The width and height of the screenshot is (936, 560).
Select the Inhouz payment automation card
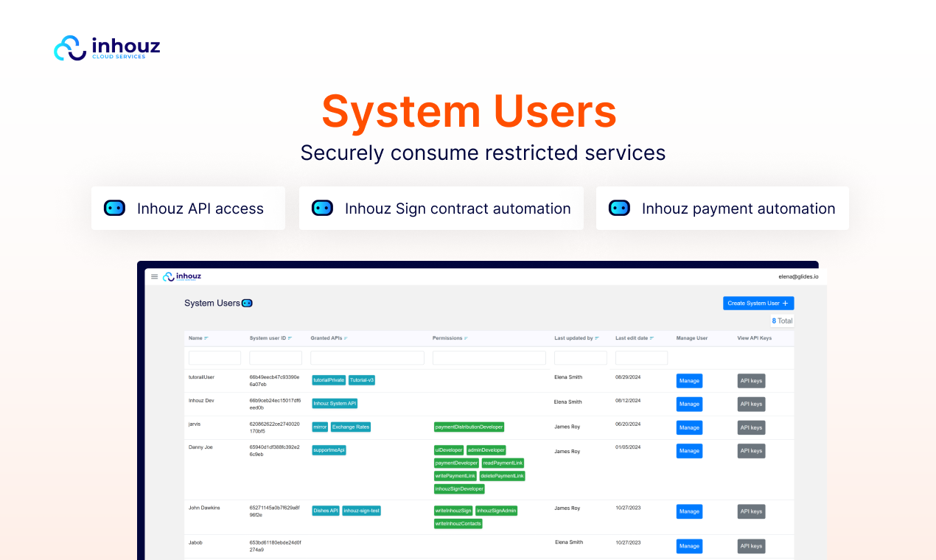pyautogui.click(x=722, y=208)
